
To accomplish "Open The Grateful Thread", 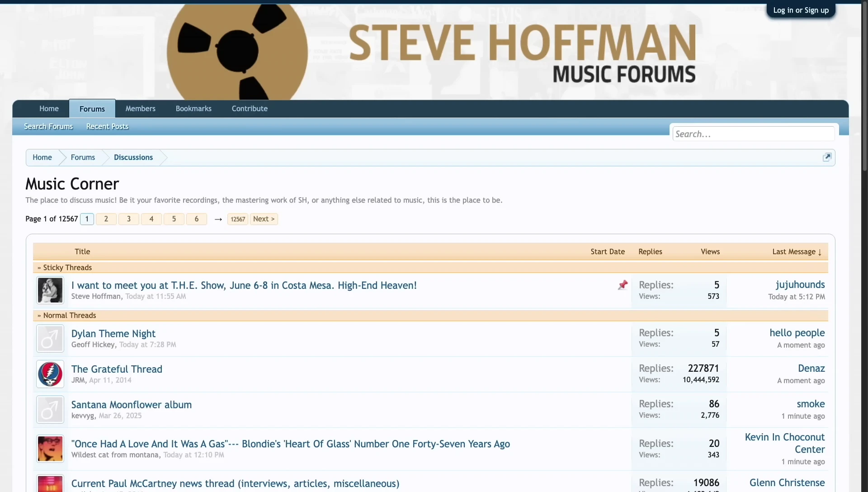I will tap(117, 369).
